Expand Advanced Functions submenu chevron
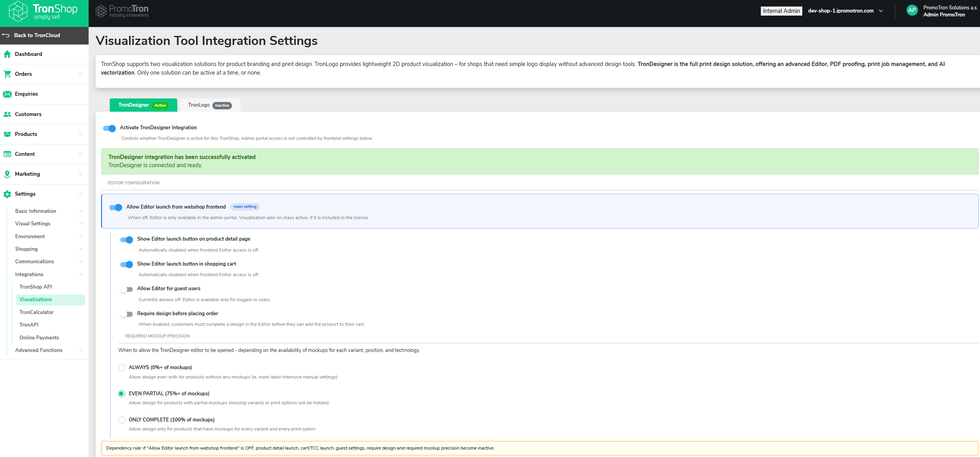 tap(81, 350)
